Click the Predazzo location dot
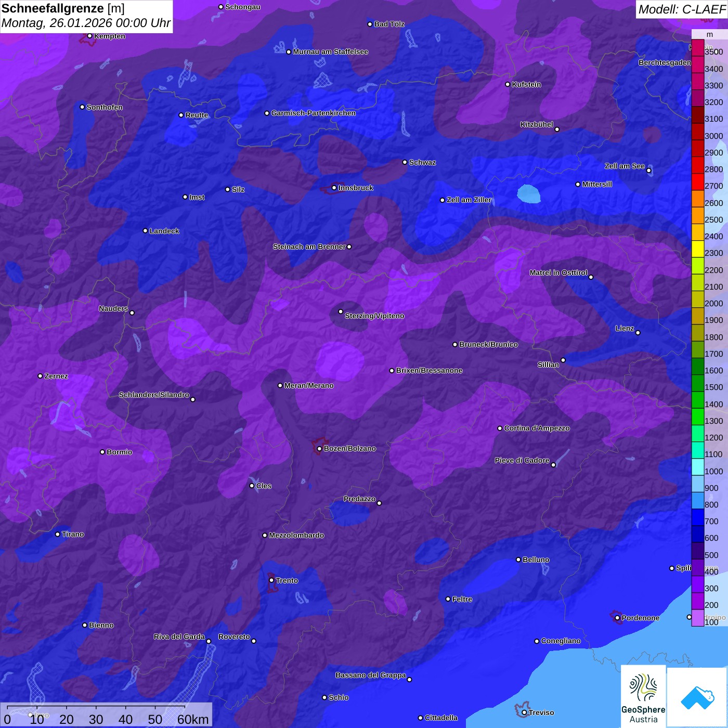The height and width of the screenshot is (728, 728). (379, 503)
